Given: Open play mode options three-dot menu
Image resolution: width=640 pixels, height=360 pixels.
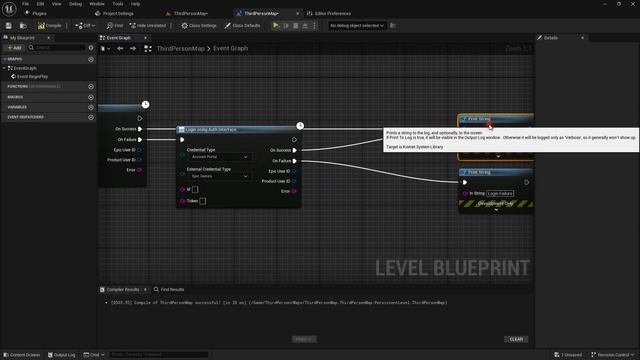Looking at the screenshot, I should 314,26.
